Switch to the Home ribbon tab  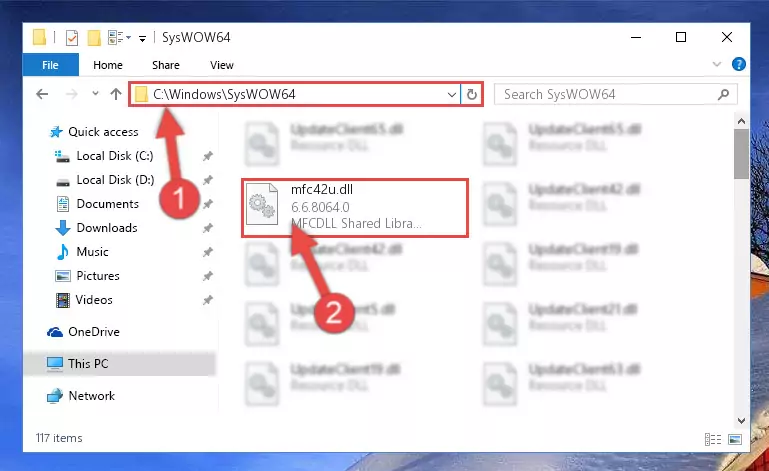coord(108,65)
